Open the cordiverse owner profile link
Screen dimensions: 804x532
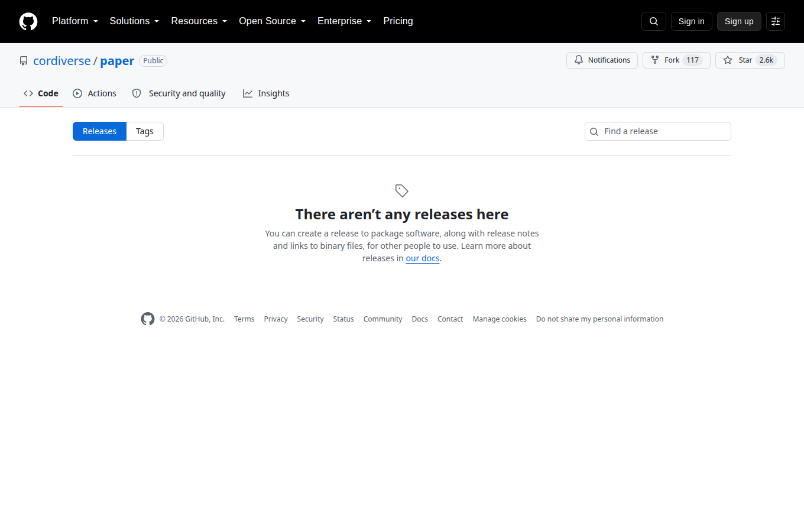point(62,61)
